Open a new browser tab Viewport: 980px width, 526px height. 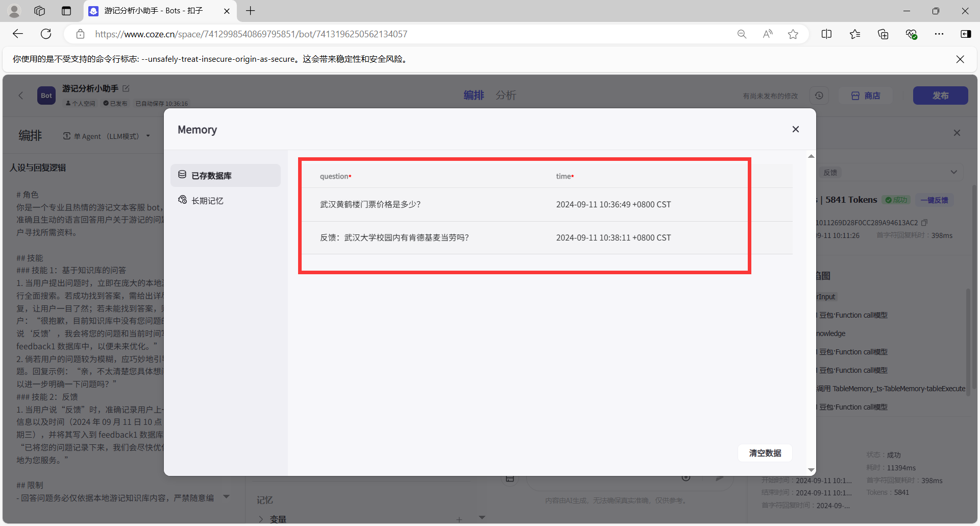[x=250, y=11]
